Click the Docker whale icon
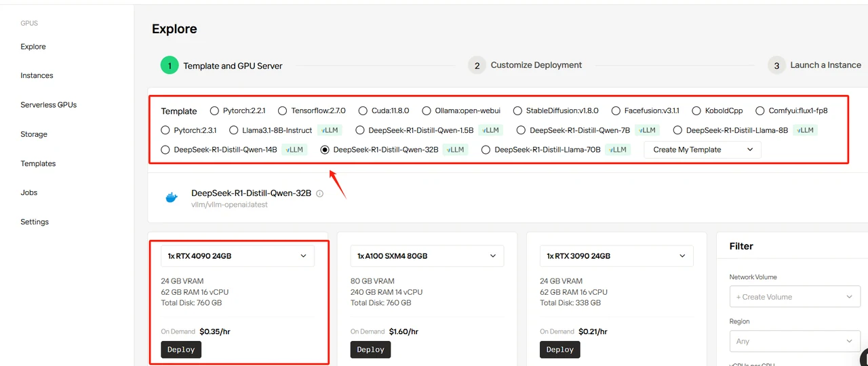The image size is (868, 366). tap(172, 198)
